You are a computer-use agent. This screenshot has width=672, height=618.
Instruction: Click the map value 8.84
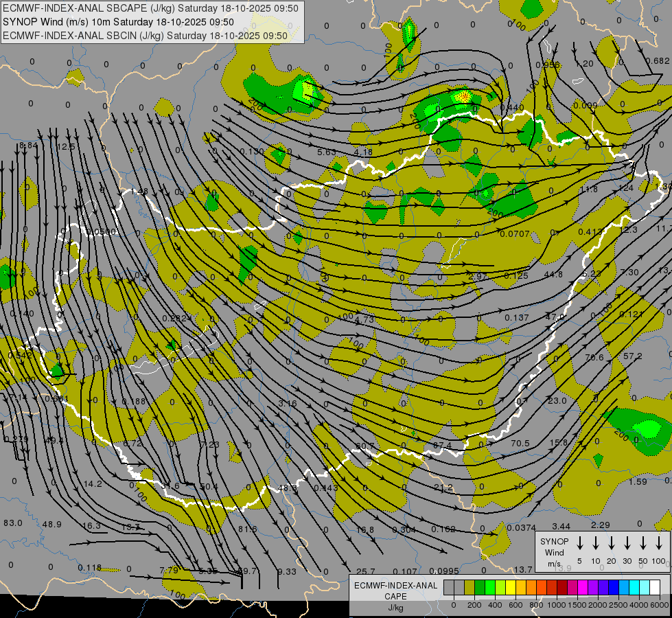pos(29,146)
